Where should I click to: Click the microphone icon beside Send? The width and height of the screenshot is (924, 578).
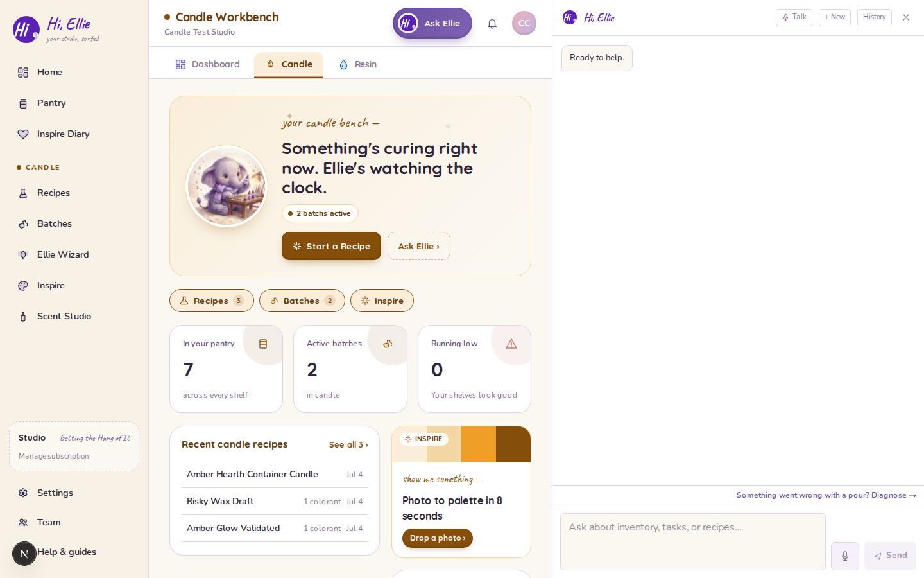(845, 556)
